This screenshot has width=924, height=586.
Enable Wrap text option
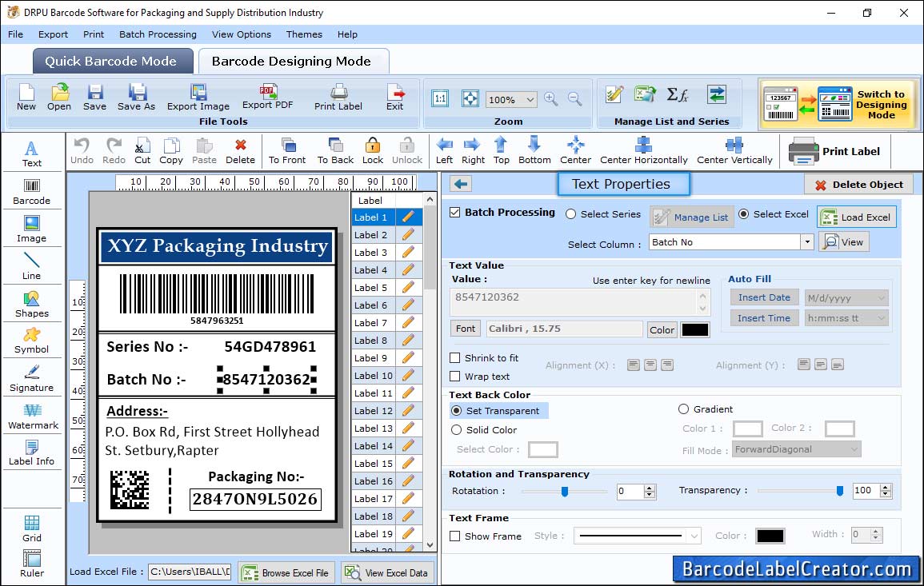[455, 376]
